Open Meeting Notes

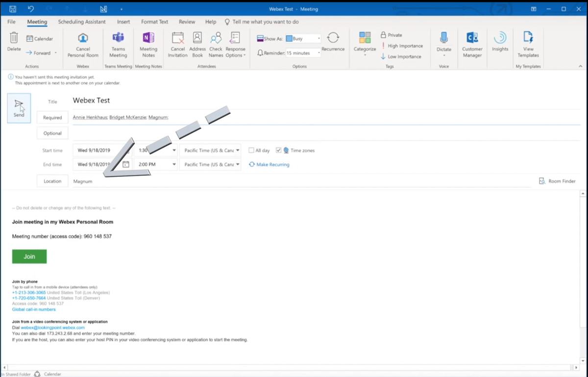148,43
